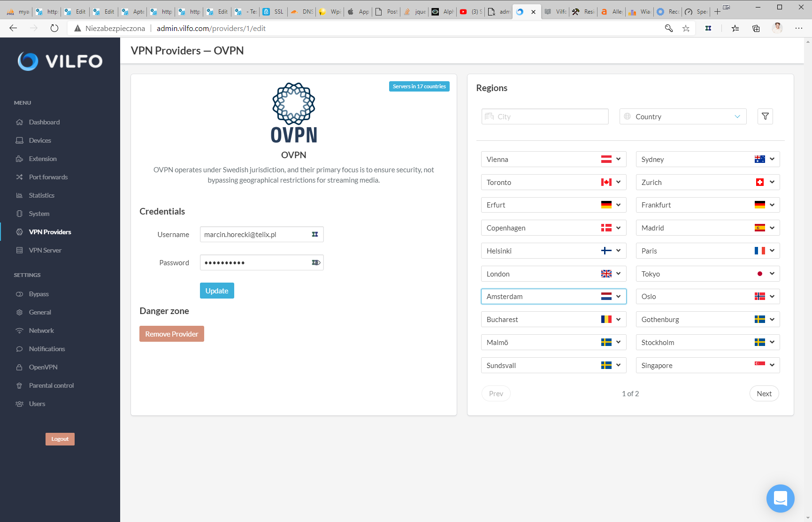This screenshot has height=522, width=812.
Task: Open the Intercom chat bubble
Action: (780, 499)
